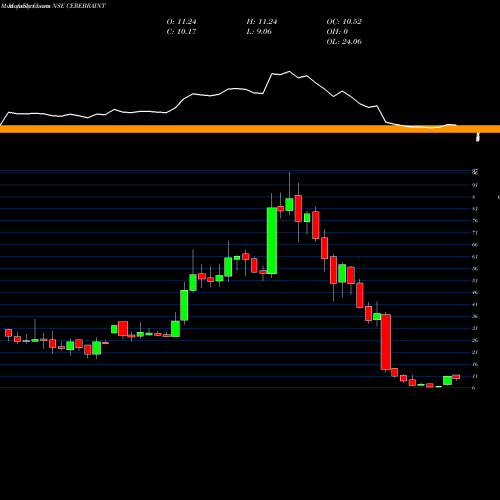Click the OC: 10.52 reading
The width and height of the screenshot is (500, 500).
(x=344, y=22)
